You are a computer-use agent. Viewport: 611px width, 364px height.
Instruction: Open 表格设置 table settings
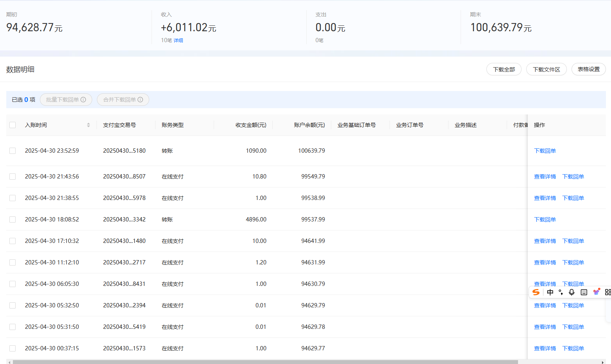(588, 69)
